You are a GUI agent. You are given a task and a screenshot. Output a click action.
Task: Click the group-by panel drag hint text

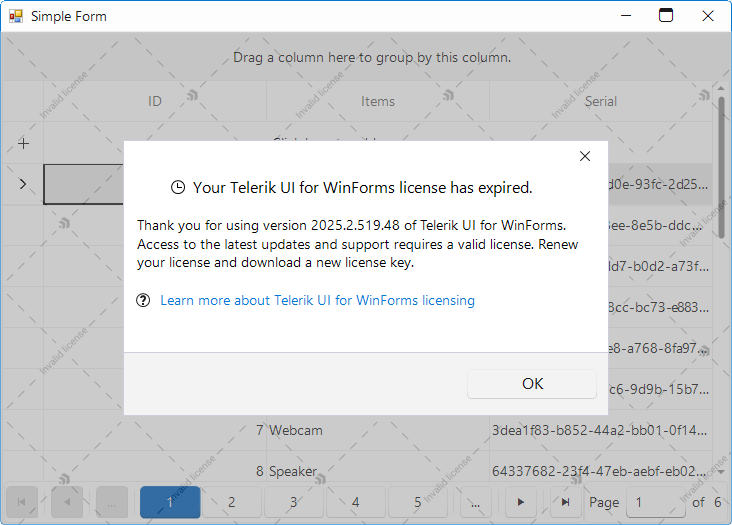pyautogui.click(x=372, y=57)
